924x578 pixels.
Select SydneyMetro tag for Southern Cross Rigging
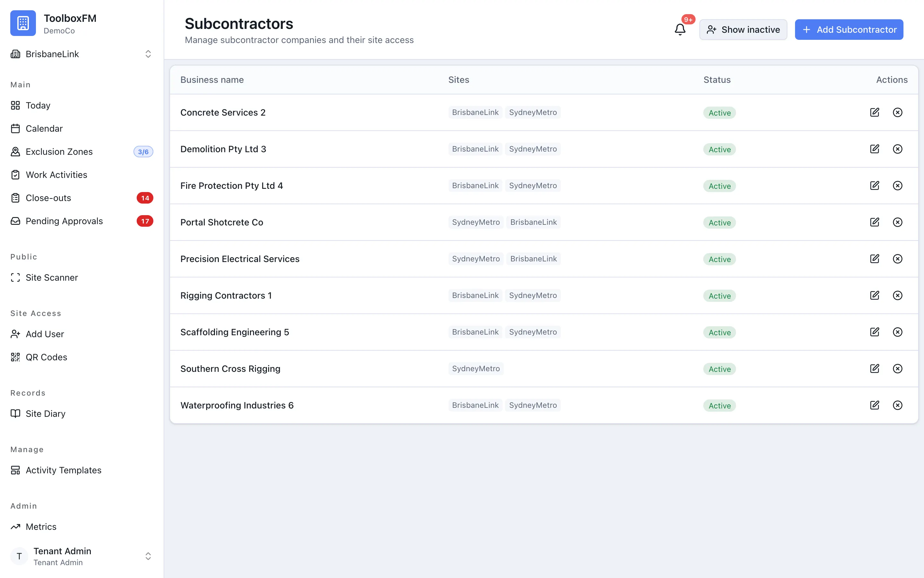click(x=476, y=369)
